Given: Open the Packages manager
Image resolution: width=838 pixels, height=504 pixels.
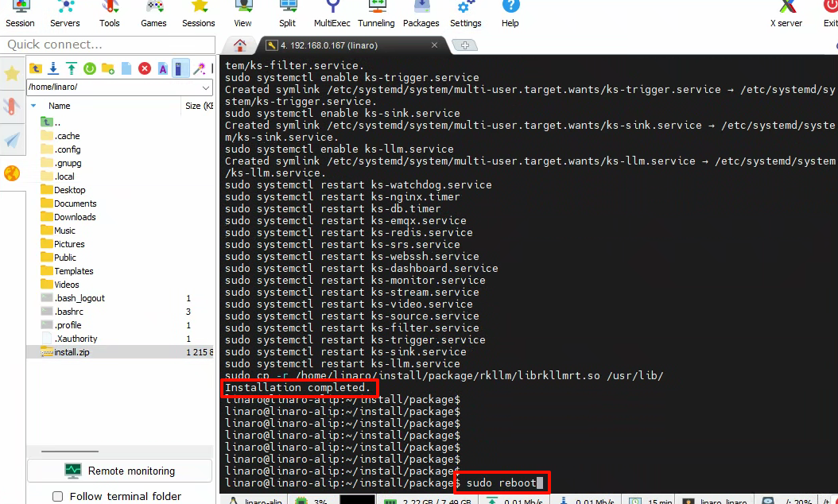Looking at the screenshot, I should click(421, 14).
